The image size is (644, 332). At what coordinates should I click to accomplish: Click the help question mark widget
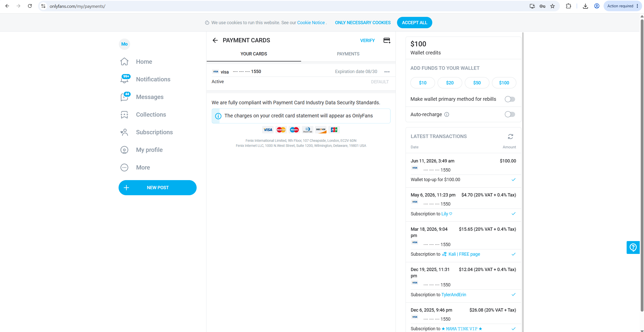tap(633, 247)
